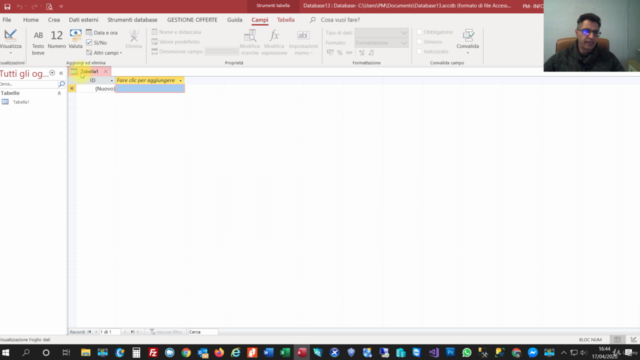The height and width of the screenshot is (360, 640).
Task: Tick the Indicizzato checkbox
Action: 419,51
